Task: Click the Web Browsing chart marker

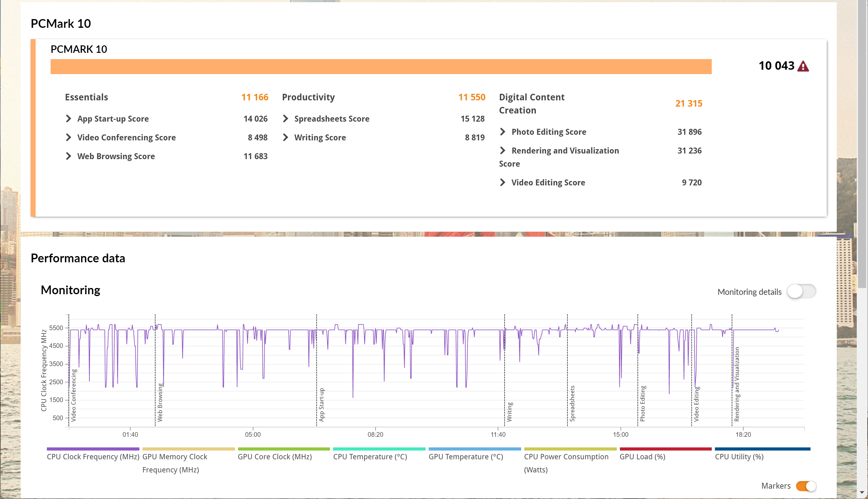Action: coord(160,402)
